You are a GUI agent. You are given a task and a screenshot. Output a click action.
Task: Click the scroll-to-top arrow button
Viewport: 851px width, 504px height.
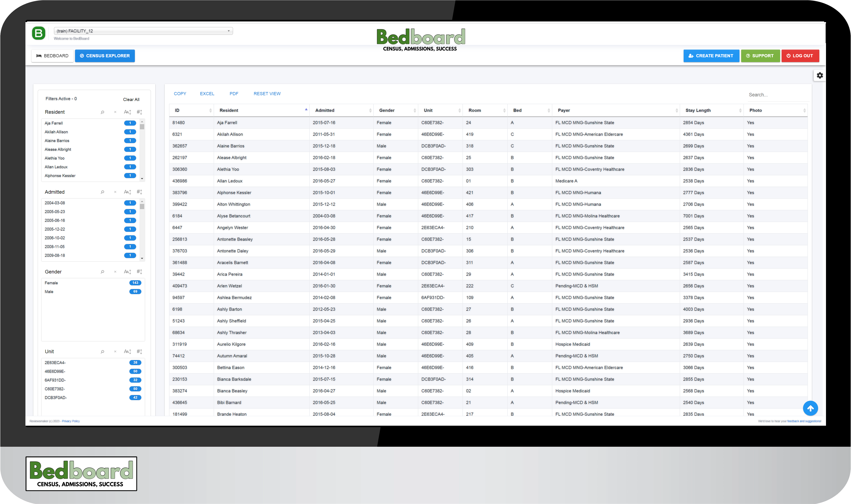coord(811,408)
